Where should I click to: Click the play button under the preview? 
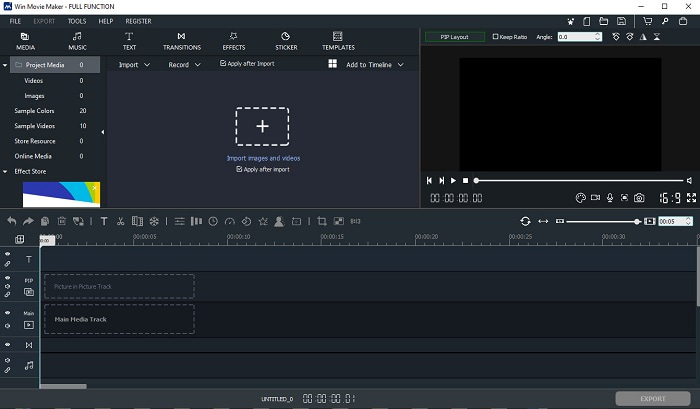(453, 180)
